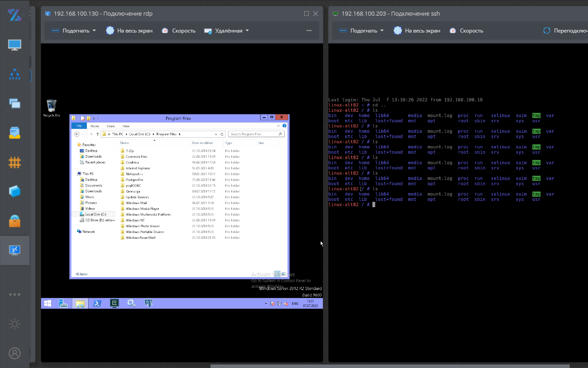This screenshot has height=368, width=588.
Task: Click the Z logo at sidebar top
Action: coord(15,15)
